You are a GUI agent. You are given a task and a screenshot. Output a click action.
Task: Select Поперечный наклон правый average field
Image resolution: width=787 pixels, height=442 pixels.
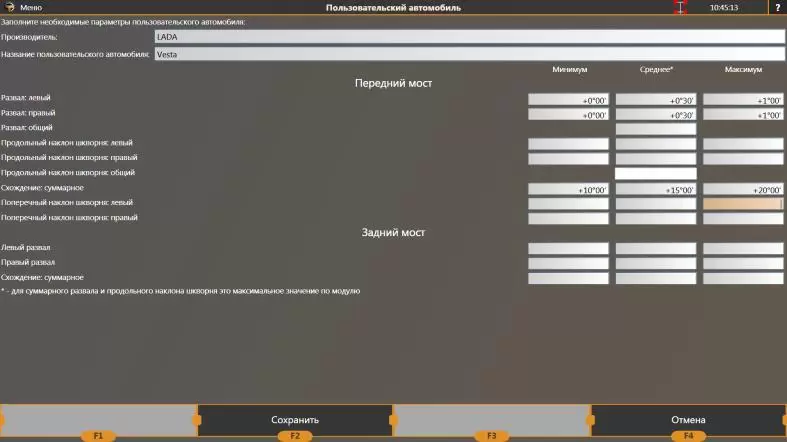click(656, 218)
